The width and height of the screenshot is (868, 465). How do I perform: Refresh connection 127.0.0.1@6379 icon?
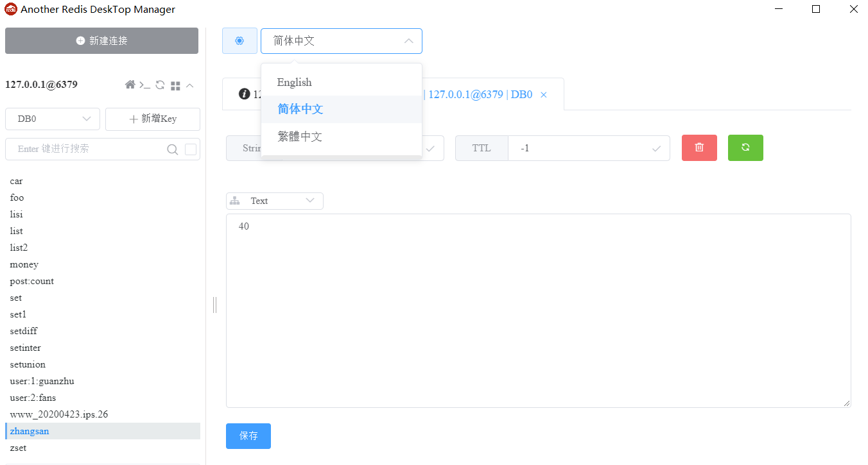[161, 85]
